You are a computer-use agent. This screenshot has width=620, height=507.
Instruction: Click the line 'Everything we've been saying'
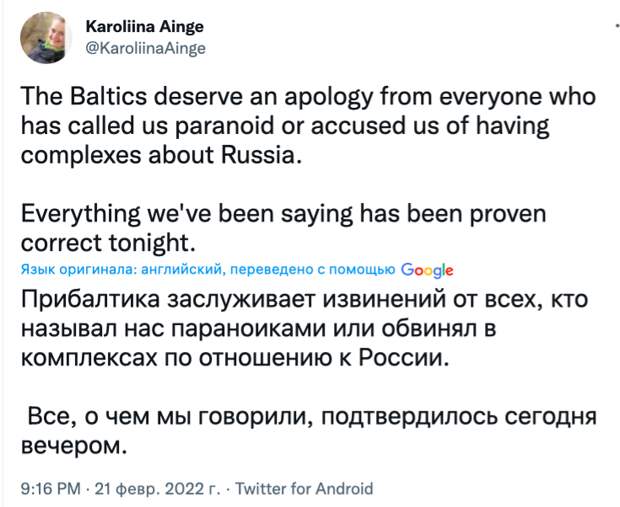pyautogui.click(x=186, y=214)
